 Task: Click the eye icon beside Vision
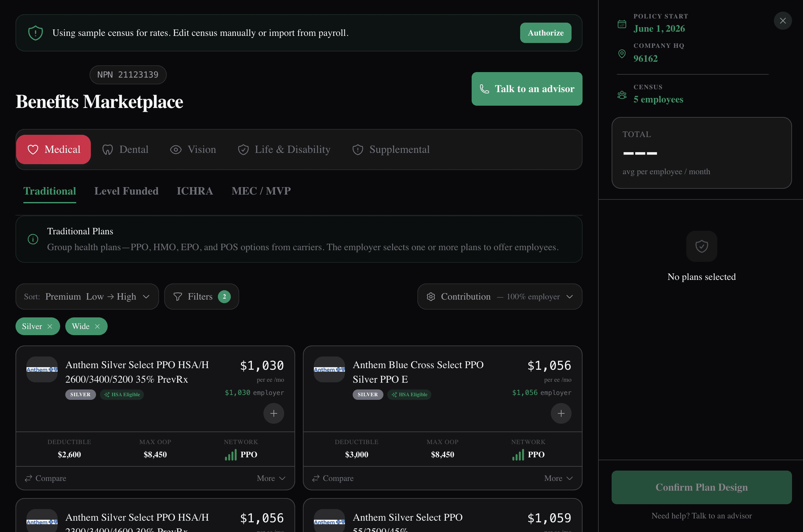[176, 150]
